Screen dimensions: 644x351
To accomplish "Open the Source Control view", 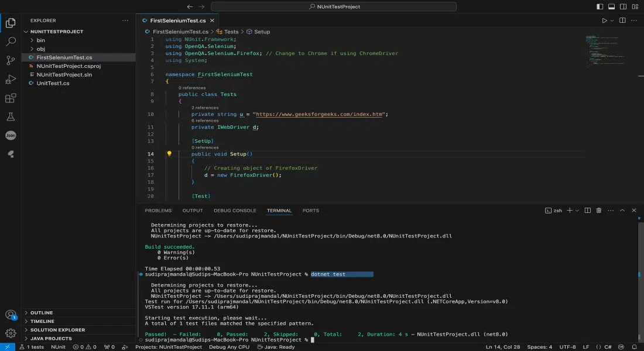I will tap(11, 60).
